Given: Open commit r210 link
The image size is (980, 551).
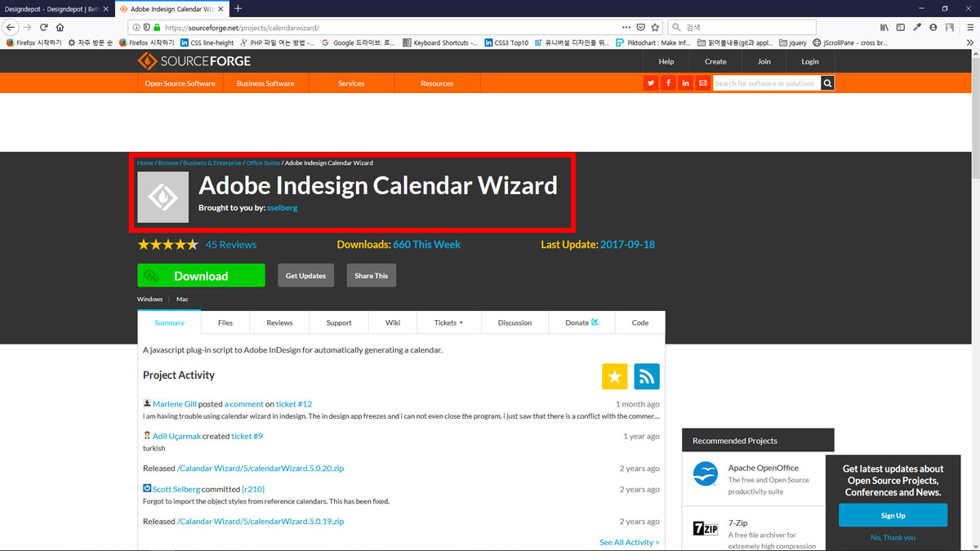Looking at the screenshot, I should (x=253, y=489).
